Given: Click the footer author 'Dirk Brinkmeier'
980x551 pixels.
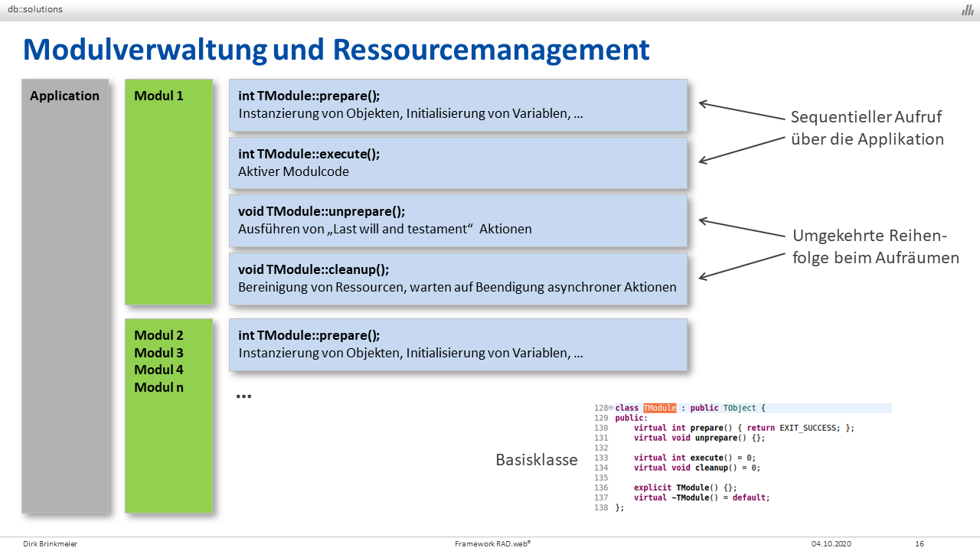Looking at the screenshot, I should click(x=51, y=544).
